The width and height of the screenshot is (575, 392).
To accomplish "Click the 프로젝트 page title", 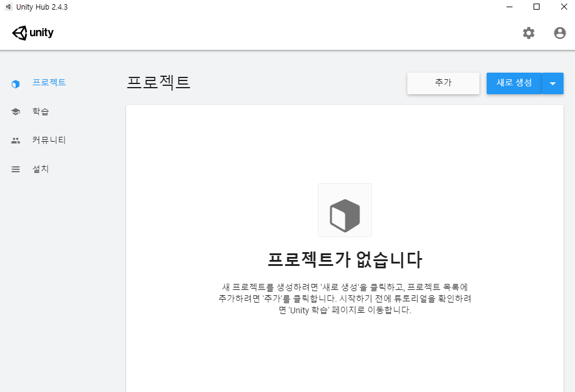I will tap(159, 82).
